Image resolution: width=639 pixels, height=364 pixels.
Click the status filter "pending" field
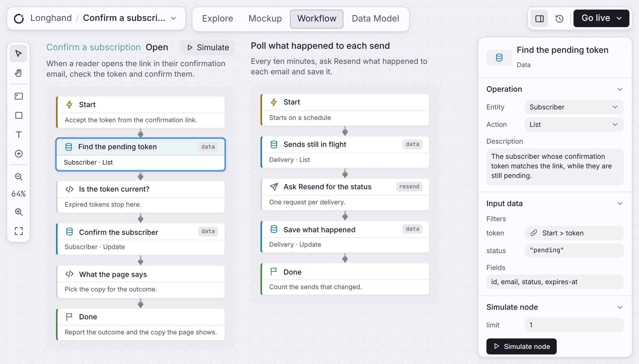point(574,251)
